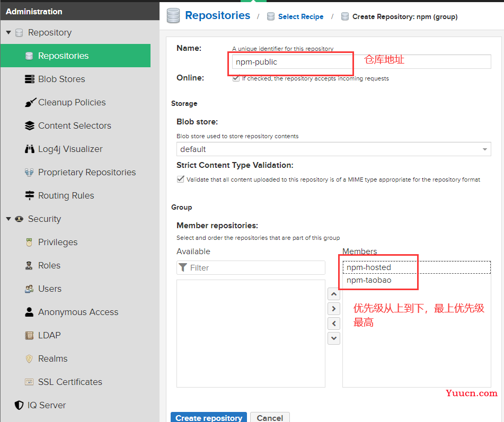The image size is (504, 422).
Task: Collapse the Security tree section
Action: click(x=8, y=219)
